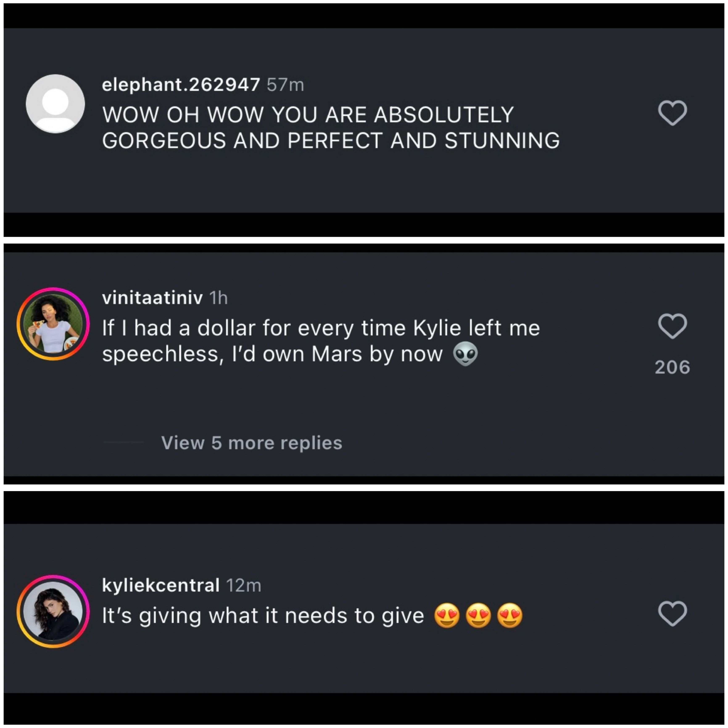Viewport: 728px width, 728px height.
Task: Click the 1h timestamp on vinitaatiniv's comment
Action: 219,298
